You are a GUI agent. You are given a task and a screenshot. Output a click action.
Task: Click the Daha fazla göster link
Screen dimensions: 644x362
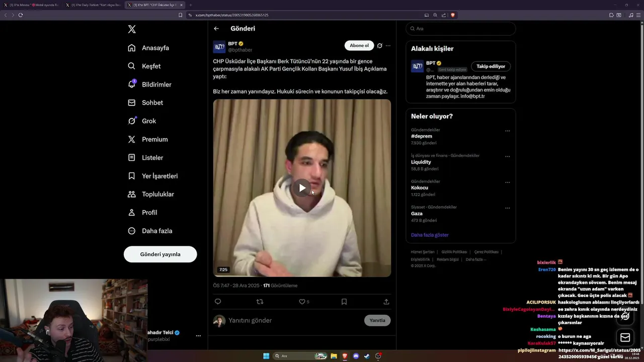pyautogui.click(x=430, y=235)
